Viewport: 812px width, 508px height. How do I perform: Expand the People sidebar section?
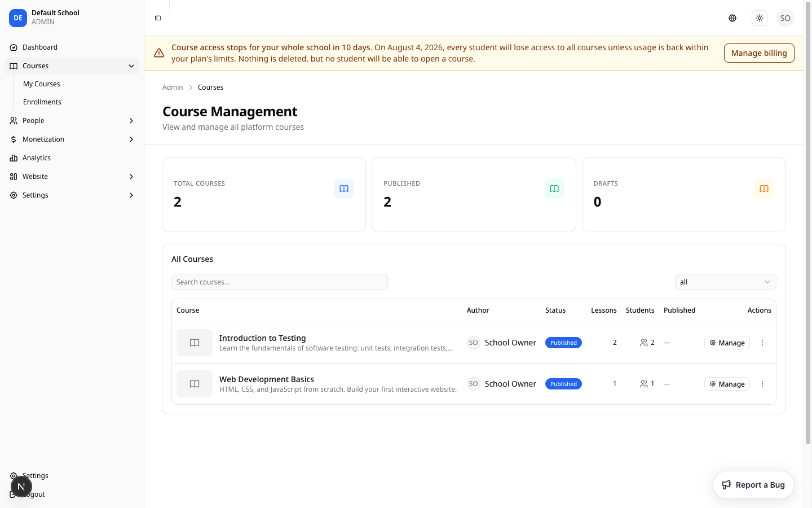[72, 121]
